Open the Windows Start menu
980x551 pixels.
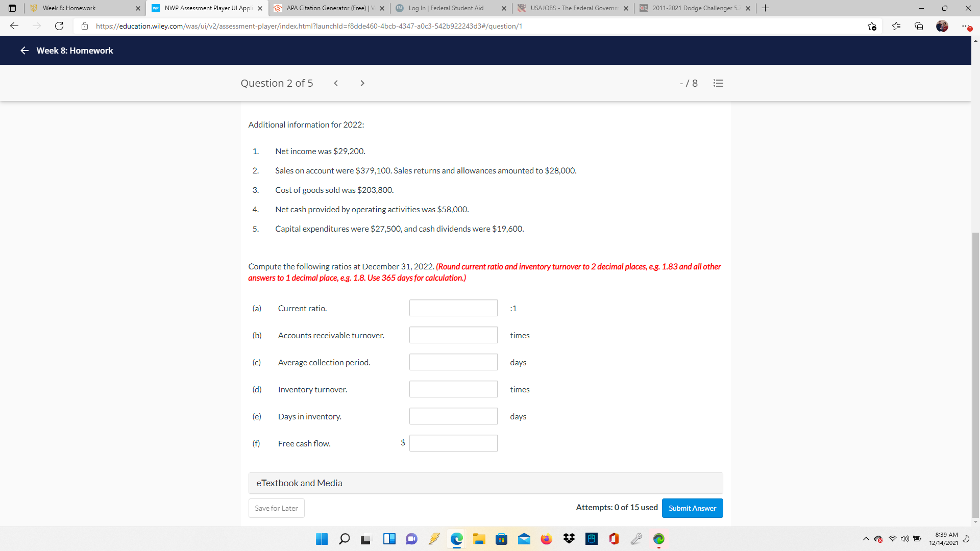(322, 539)
